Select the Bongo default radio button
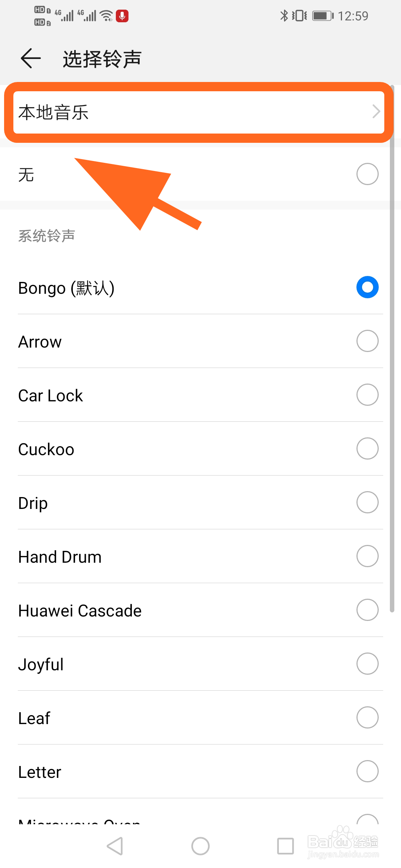 click(368, 287)
